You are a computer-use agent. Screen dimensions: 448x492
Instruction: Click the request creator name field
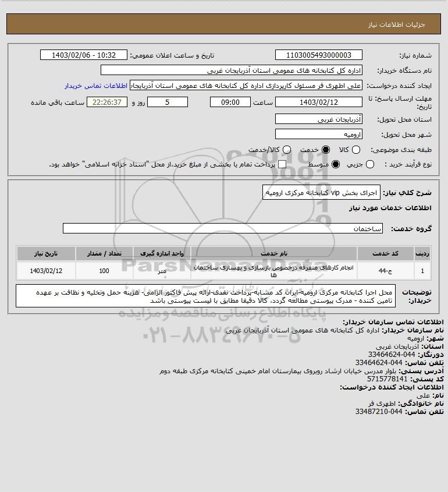[246, 86]
